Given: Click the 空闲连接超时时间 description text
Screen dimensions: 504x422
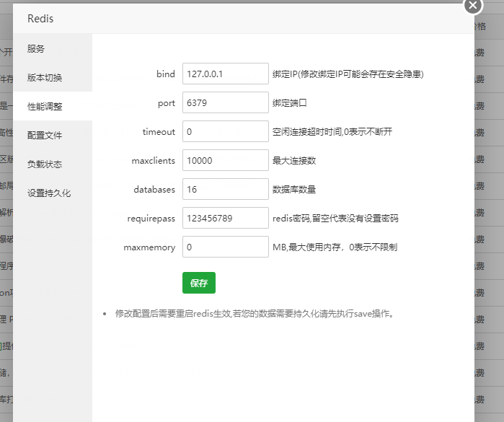Looking at the screenshot, I should point(332,132).
